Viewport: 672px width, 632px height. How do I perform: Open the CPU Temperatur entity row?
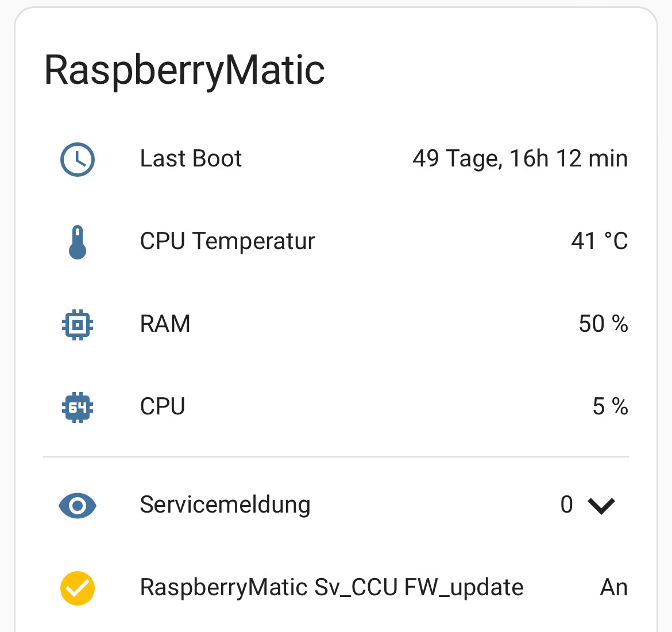point(336,242)
